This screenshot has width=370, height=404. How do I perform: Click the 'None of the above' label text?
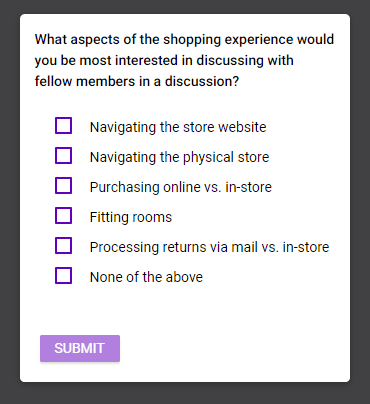[146, 277]
